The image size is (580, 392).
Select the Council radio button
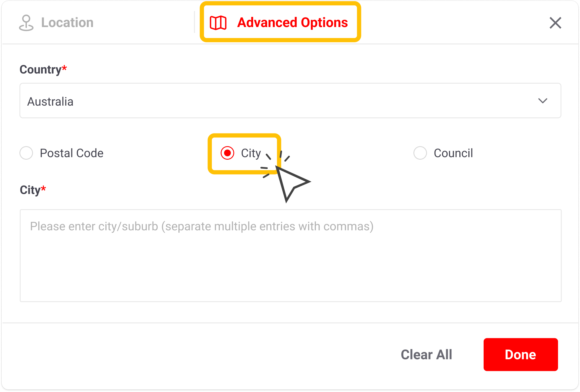[420, 153]
